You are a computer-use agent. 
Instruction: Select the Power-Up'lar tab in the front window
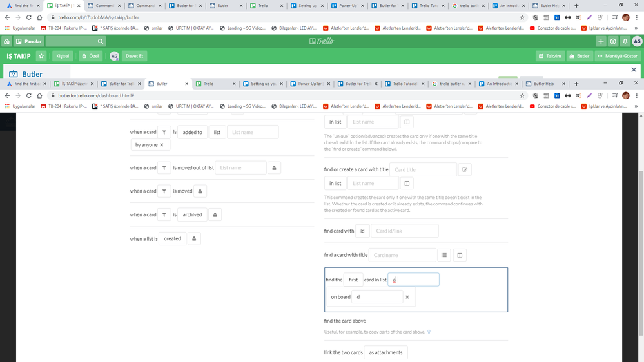(x=309, y=84)
